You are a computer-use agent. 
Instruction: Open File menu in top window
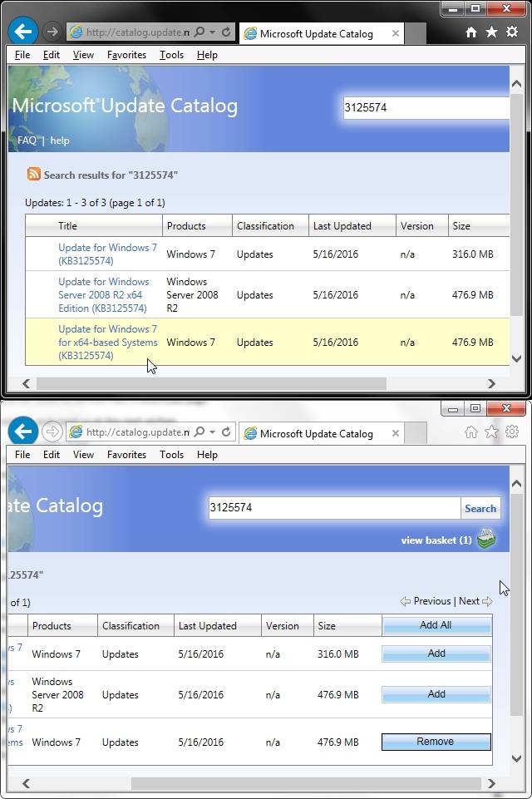coord(22,55)
